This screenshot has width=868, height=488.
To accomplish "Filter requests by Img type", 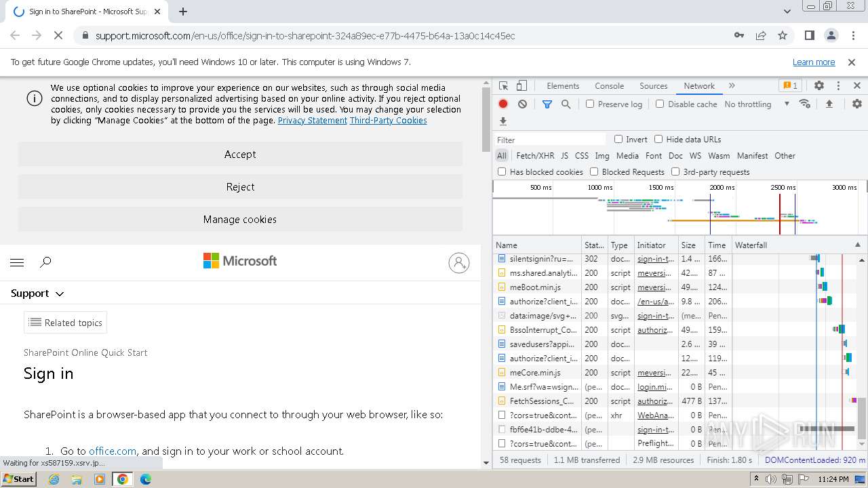I will (x=602, y=155).
